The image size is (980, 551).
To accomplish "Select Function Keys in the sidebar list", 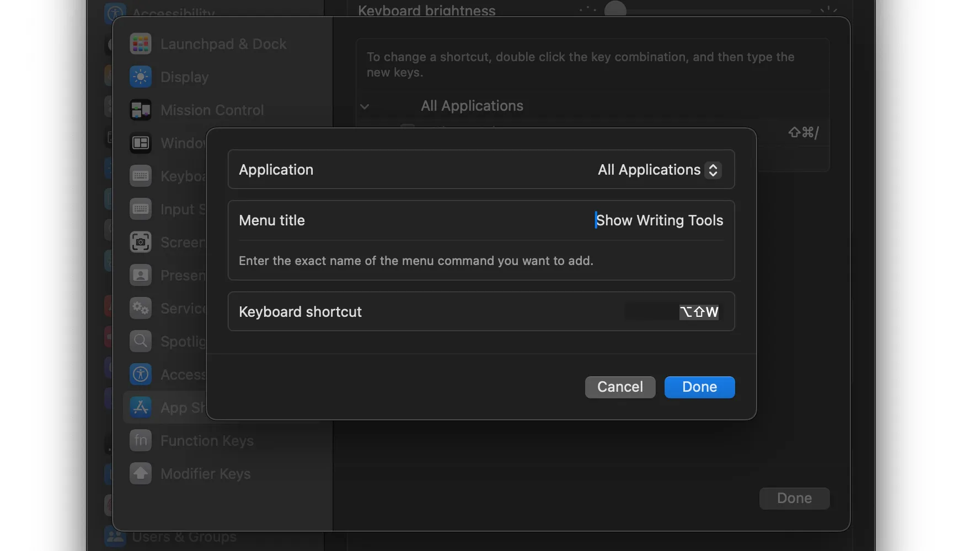I will coord(207,441).
